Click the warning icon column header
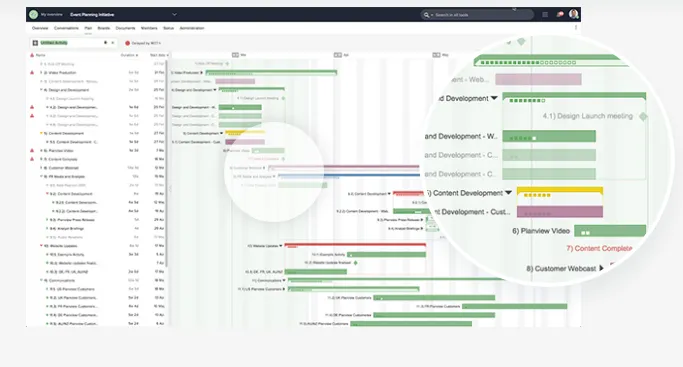 [32, 55]
